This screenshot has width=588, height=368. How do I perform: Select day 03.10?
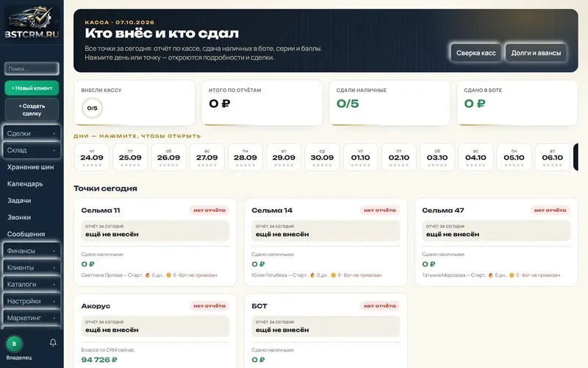[437, 158]
